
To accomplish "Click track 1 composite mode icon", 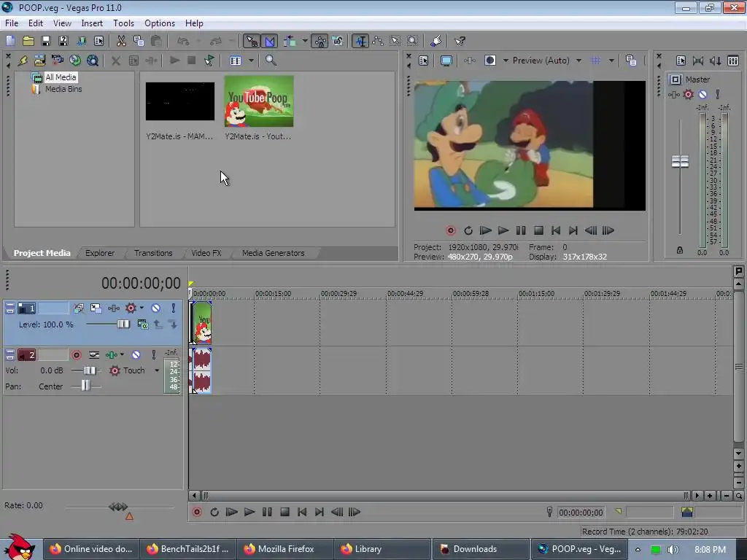I will click(142, 324).
